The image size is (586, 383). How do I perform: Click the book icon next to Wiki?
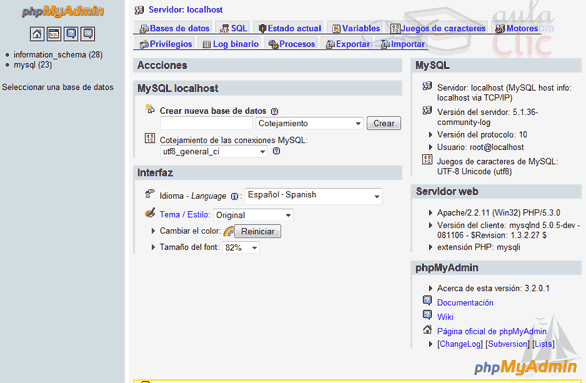tap(427, 315)
